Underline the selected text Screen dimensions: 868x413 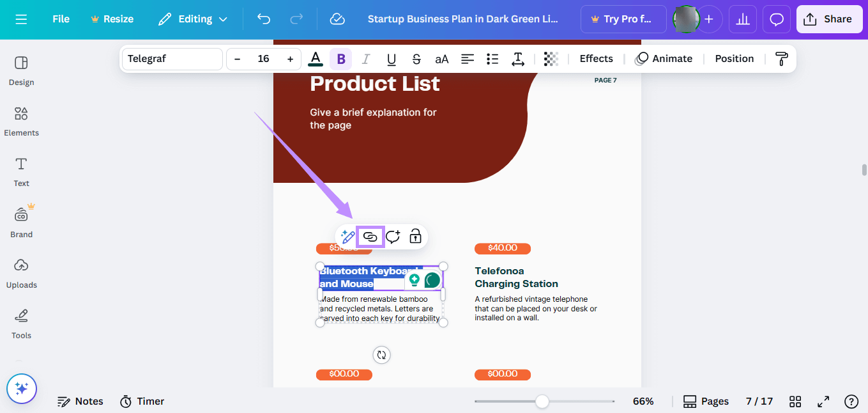pyautogui.click(x=390, y=58)
